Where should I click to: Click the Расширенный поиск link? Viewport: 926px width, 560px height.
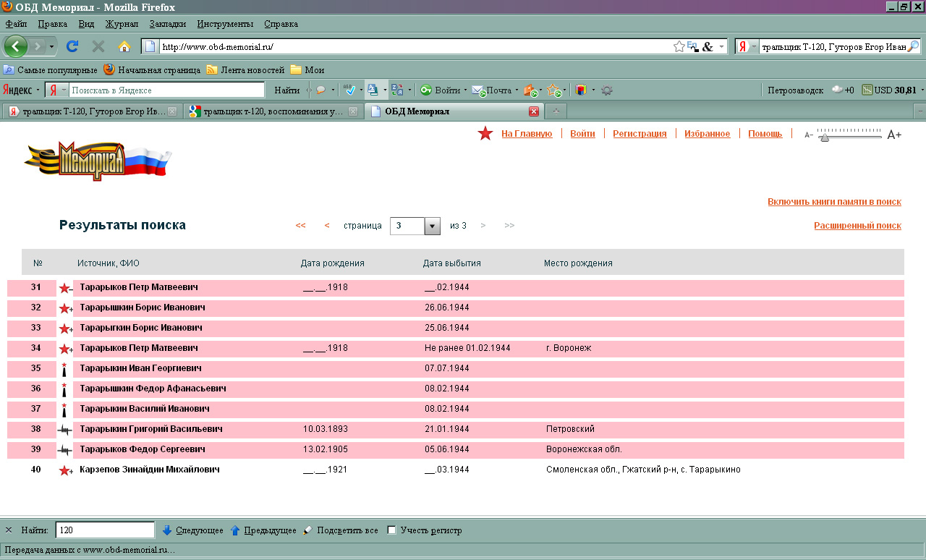pyautogui.click(x=857, y=226)
